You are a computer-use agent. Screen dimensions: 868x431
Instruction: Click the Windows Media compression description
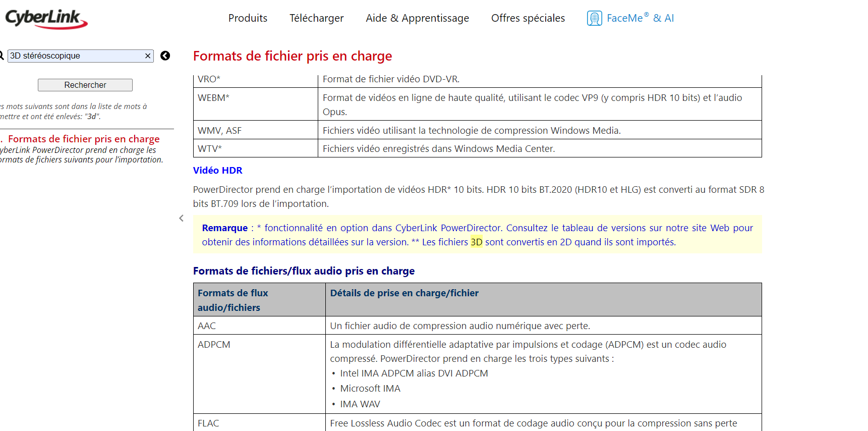[x=472, y=131]
